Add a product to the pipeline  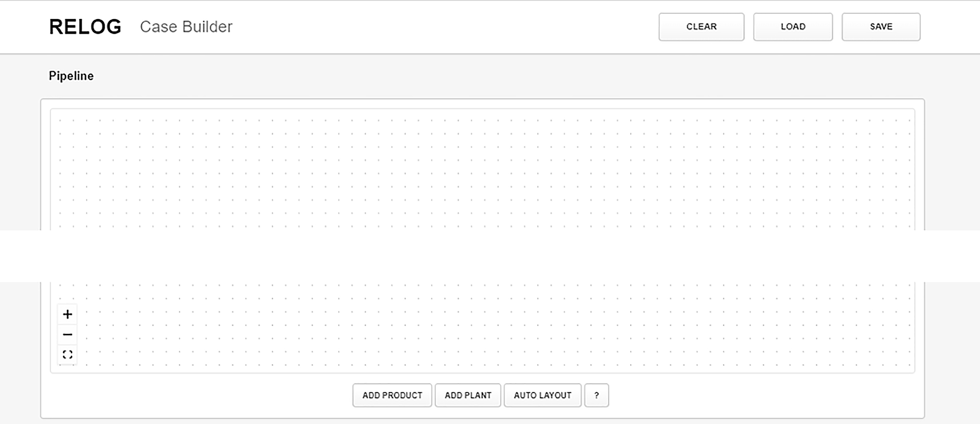click(392, 395)
